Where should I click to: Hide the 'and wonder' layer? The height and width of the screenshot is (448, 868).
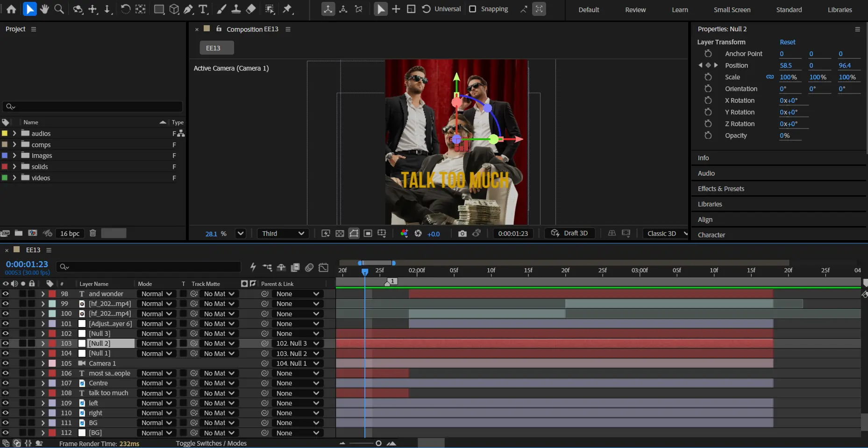pyautogui.click(x=6, y=294)
